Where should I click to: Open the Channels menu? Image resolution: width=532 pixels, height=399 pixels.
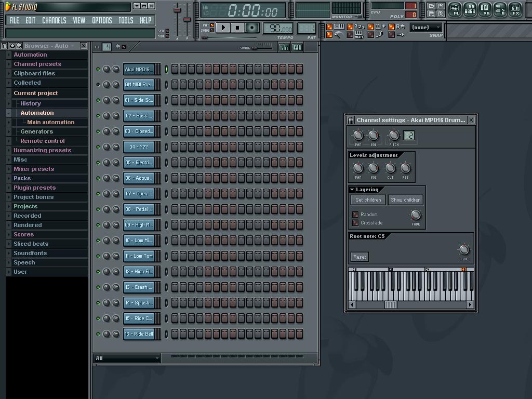[54, 20]
